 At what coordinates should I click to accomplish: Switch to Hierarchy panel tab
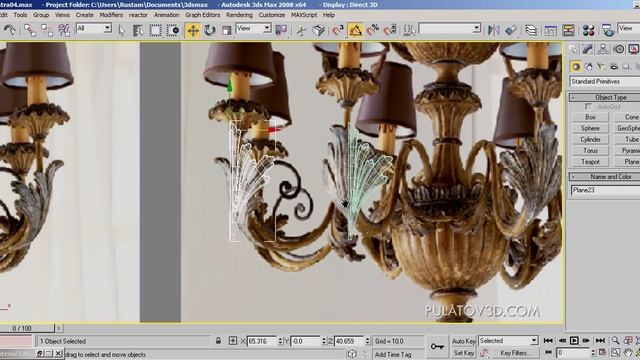point(603,49)
